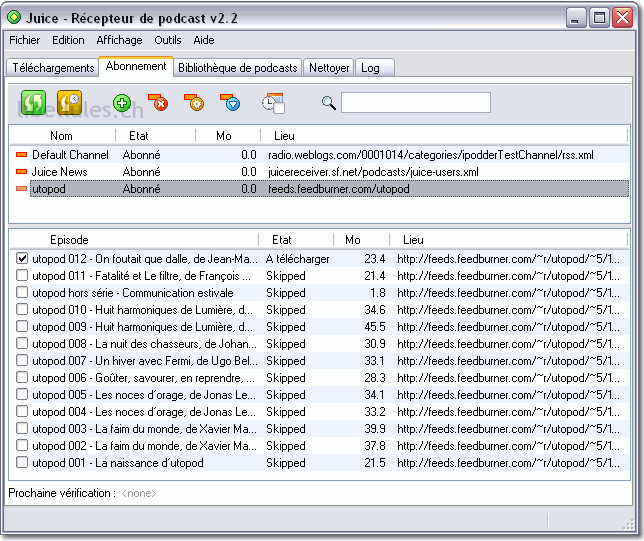Screen dimensions: 644x541
Task: Open the Fichier menu
Action: point(25,40)
